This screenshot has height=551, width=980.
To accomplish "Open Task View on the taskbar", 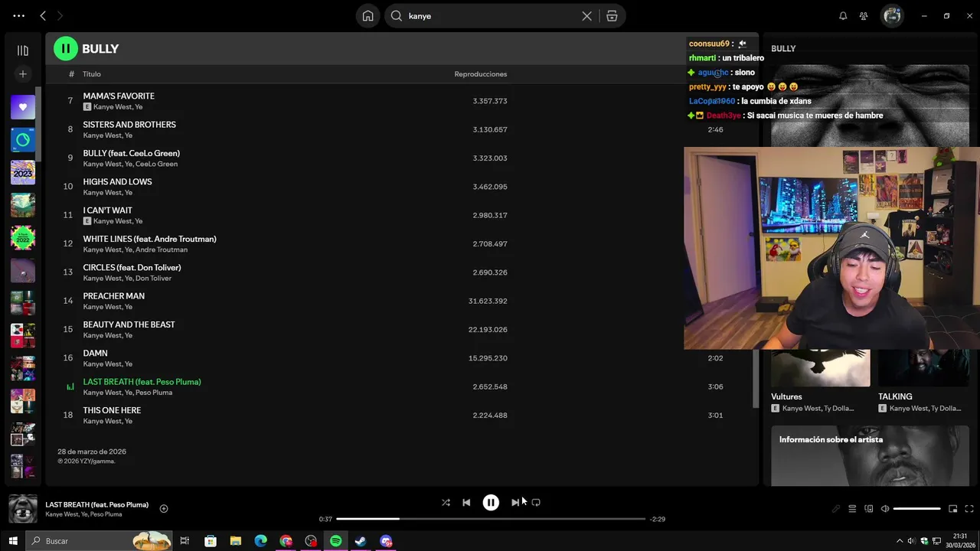I will click(x=185, y=541).
